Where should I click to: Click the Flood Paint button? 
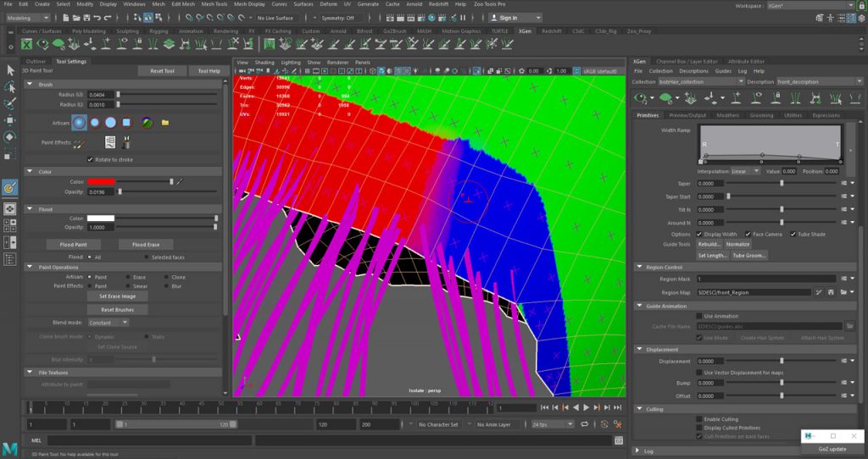pyautogui.click(x=75, y=244)
